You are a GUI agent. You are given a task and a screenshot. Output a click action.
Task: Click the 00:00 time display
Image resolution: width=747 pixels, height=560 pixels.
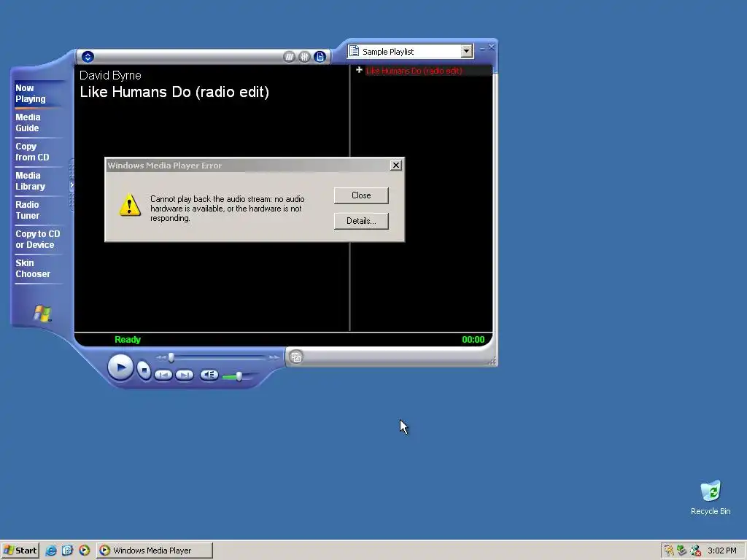tap(473, 340)
